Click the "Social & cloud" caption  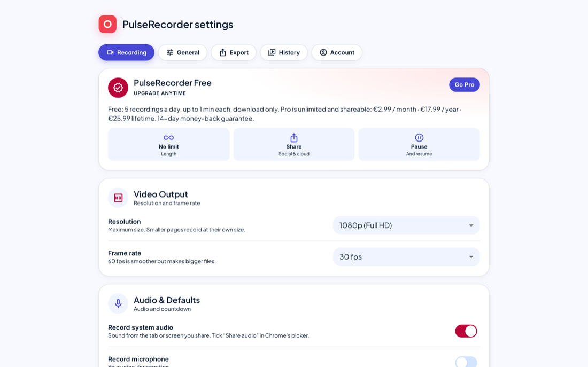[x=294, y=154]
